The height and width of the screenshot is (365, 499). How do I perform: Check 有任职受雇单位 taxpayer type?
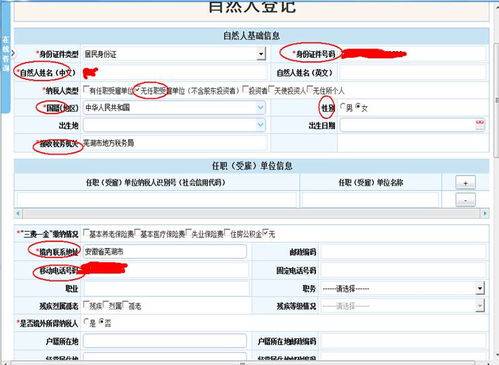(86, 89)
